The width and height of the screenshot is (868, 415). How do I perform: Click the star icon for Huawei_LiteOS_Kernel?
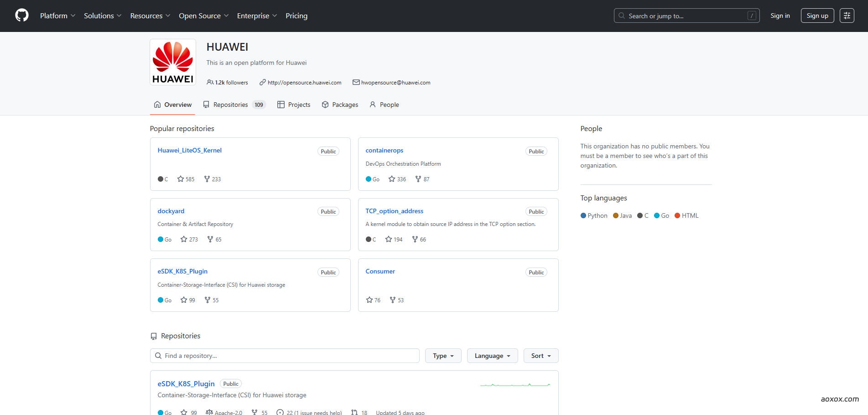(181, 179)
